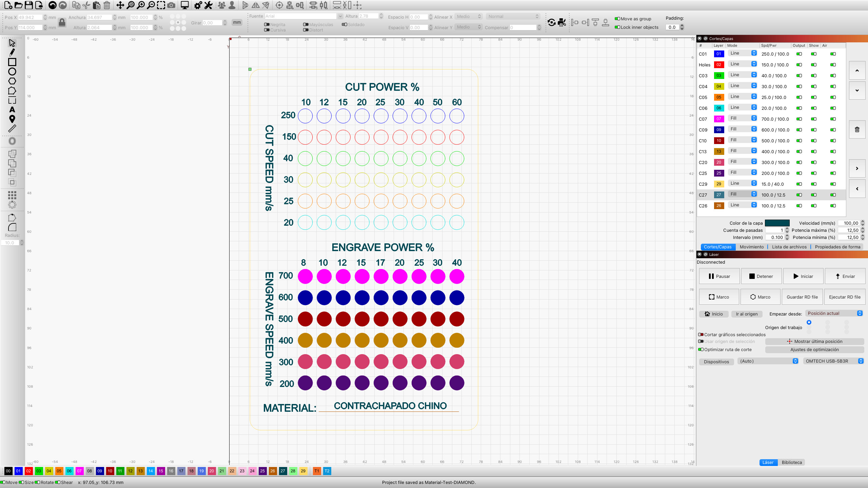This screenshot has width=868, height=488.
Task: Click the Enviar button
Action: (845, 276)
